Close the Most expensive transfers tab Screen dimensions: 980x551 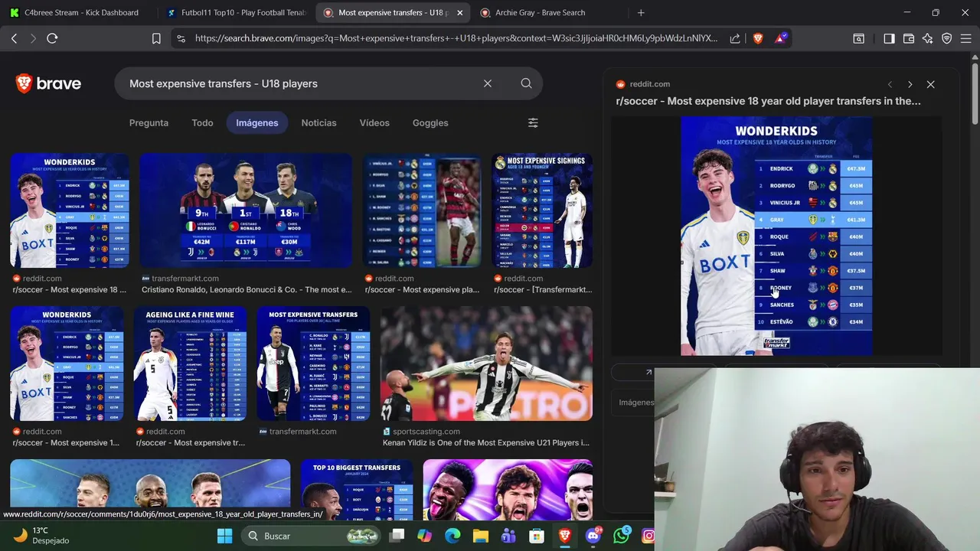[459, 12]
